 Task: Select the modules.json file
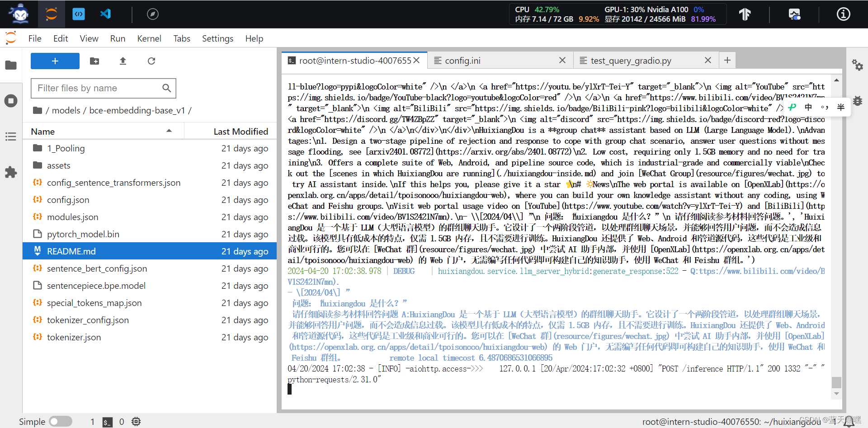click(x=150, y=217)
